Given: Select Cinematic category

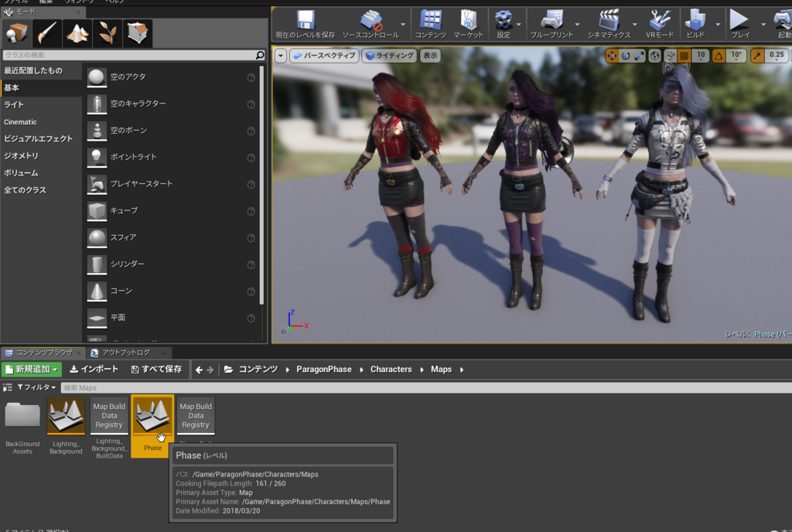Looking at the screenshot, I should coord(20,121).
